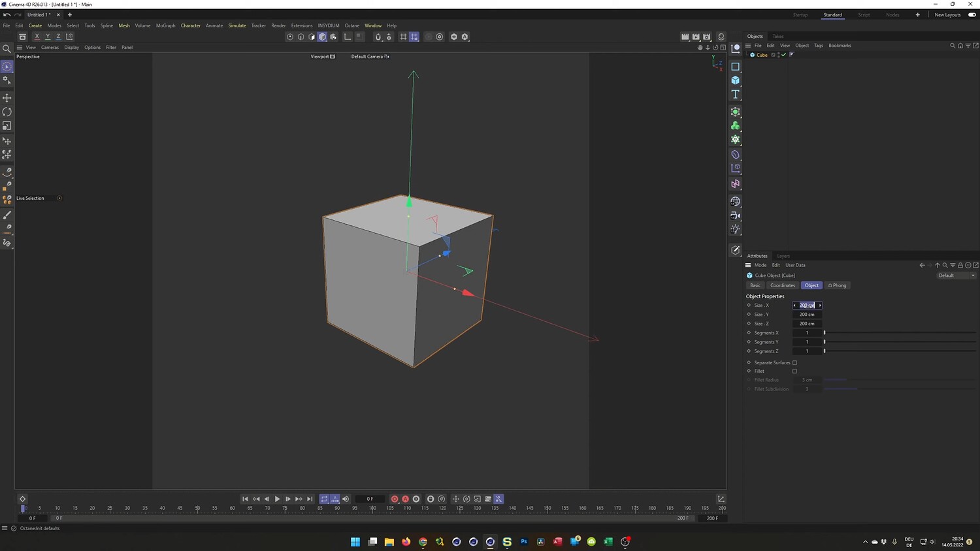Open the Light object tool
This screenshot has height=551, width=980.
736,229
